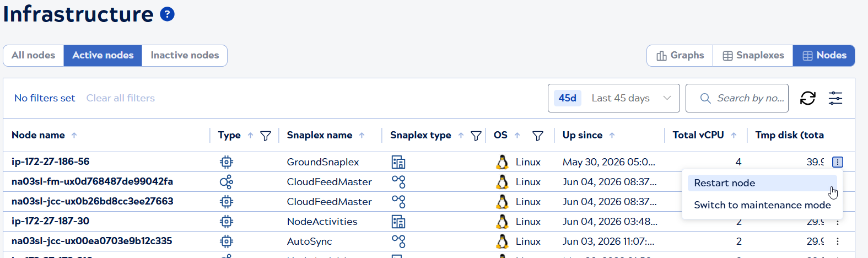
Task: Click the May 30, 2026 up since cell
Action: pyautogui.click(x=609, y=162)
